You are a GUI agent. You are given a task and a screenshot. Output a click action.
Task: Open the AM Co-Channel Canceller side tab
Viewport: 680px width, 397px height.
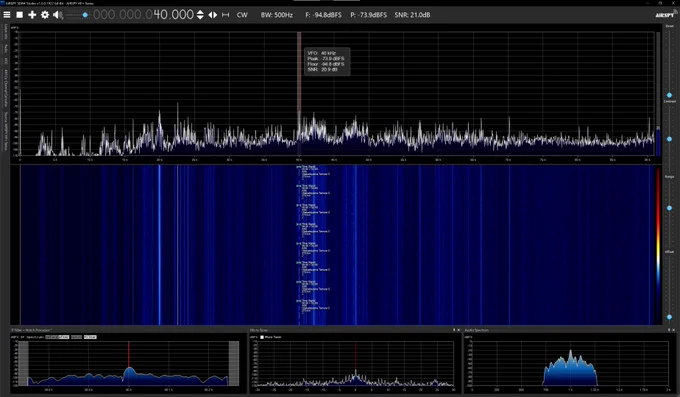6,88
